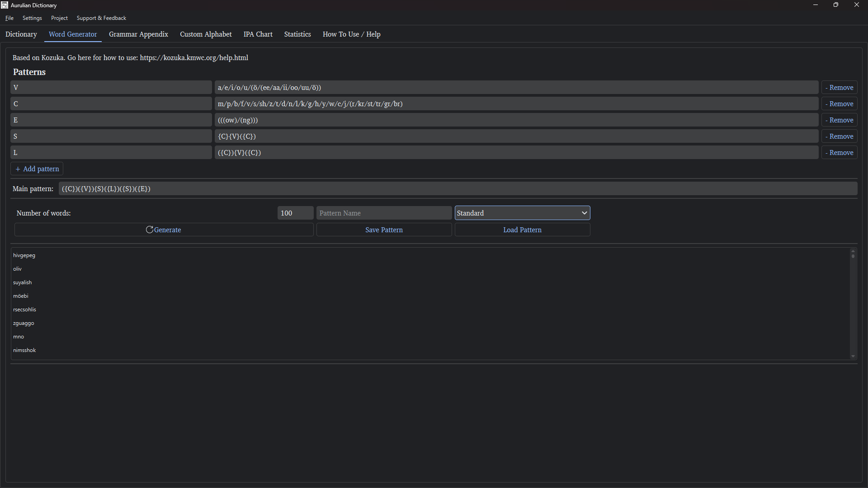This screenshot has height=488, width=868.
Task: Click Load Pattern
Action: coord(522,230)
